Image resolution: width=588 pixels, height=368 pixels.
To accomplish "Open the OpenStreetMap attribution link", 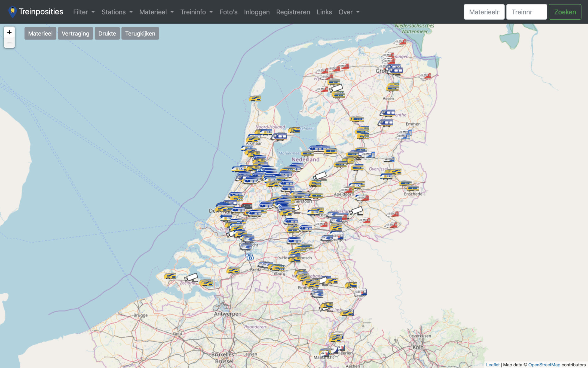I will pyautogui.click(x=544, y=365).
